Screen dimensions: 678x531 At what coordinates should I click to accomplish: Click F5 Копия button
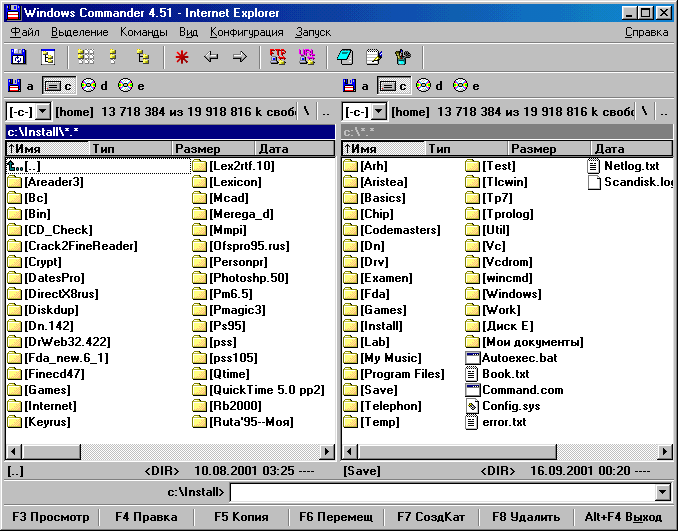pos(241,517)
